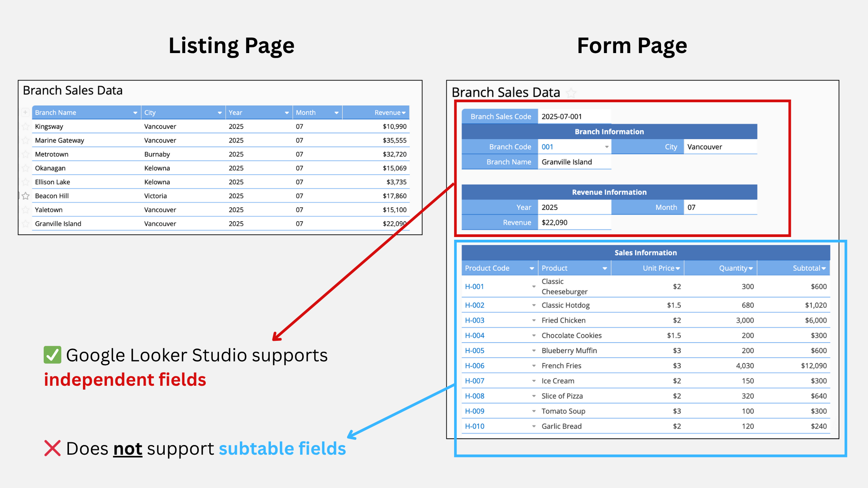Open dropdown arrow in H-002 row

click(534, 305)
